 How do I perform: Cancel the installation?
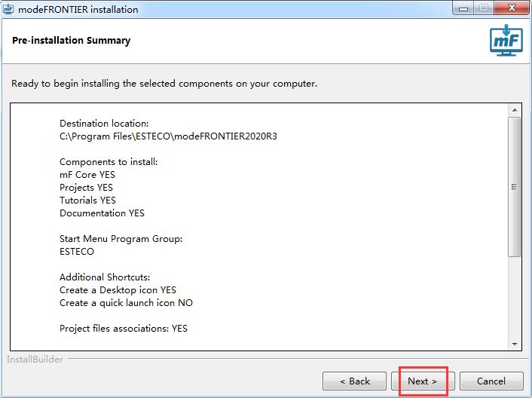491,381
